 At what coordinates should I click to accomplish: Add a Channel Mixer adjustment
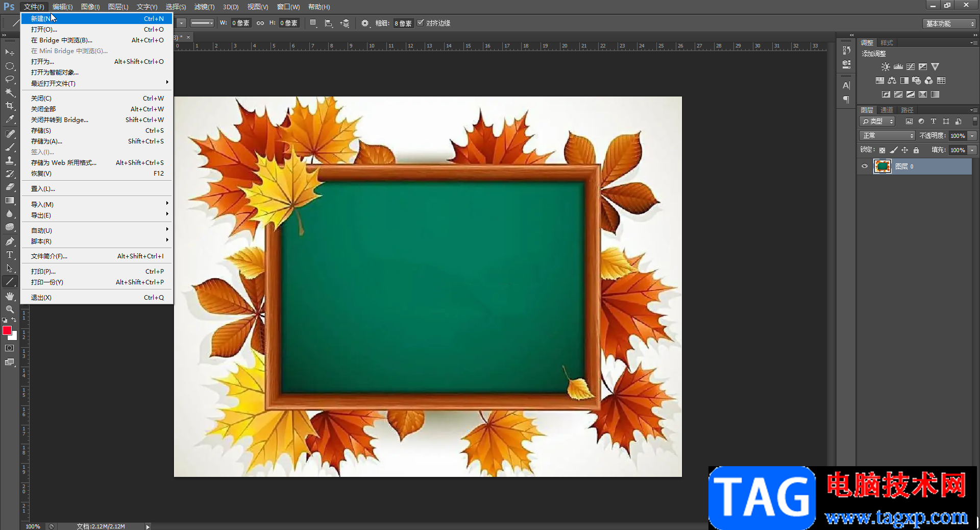tap(929, 81)
